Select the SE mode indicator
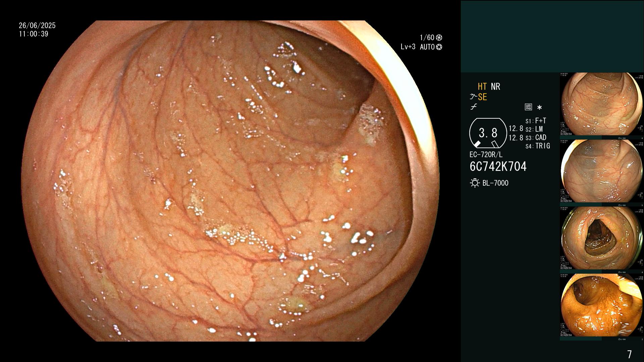The height and width of the screenshot is (362, 644). [x=482, y=97]
